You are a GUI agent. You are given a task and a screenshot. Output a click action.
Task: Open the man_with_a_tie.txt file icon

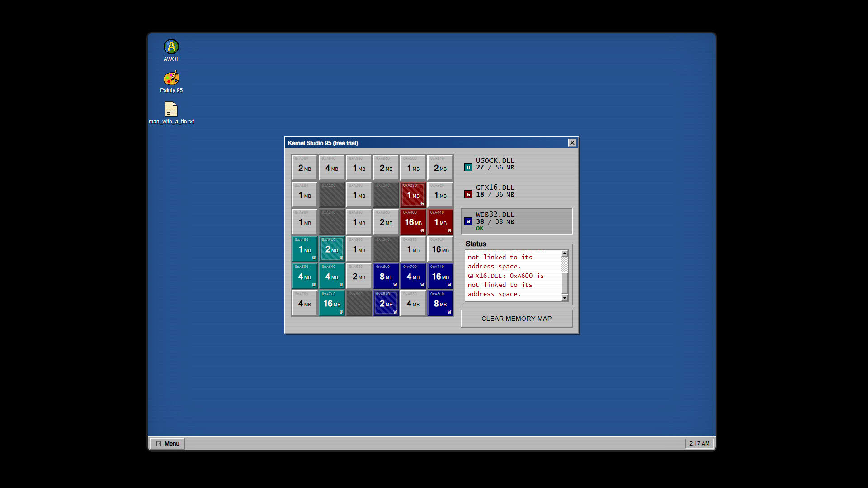171,113
